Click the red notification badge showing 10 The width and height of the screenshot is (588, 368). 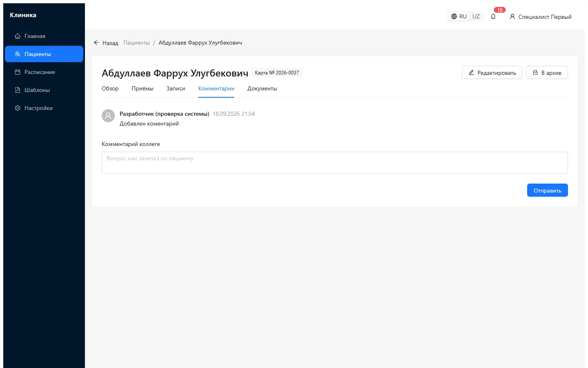tap(500, 10)
